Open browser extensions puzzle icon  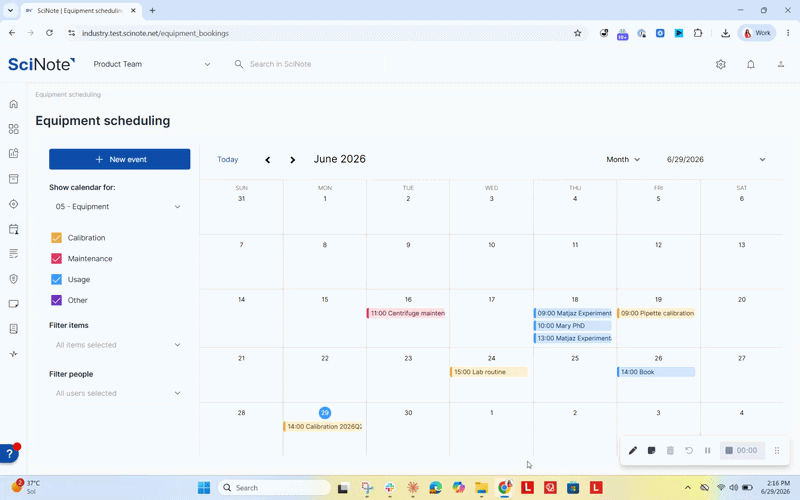(697, 33)
